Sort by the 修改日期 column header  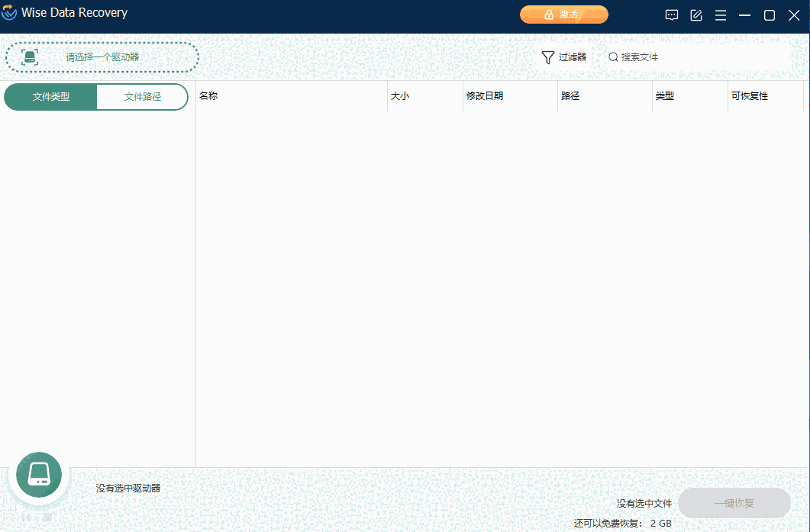(x=482, y=95)
